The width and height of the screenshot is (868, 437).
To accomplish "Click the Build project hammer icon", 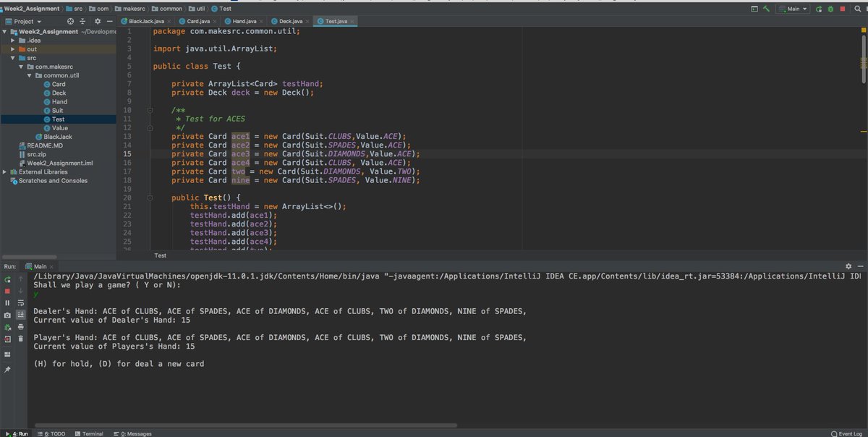I will pos(767,9).
